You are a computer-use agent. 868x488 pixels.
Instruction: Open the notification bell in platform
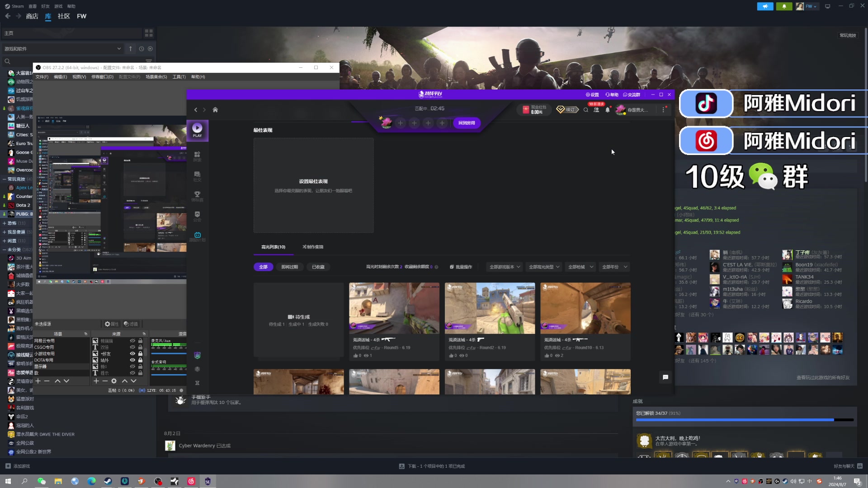pos(608,110)
